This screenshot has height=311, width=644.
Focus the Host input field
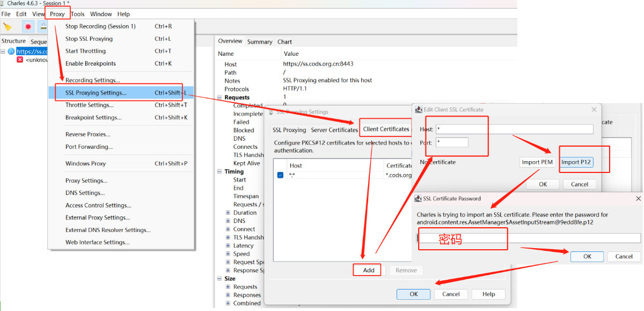coord(514,129)
